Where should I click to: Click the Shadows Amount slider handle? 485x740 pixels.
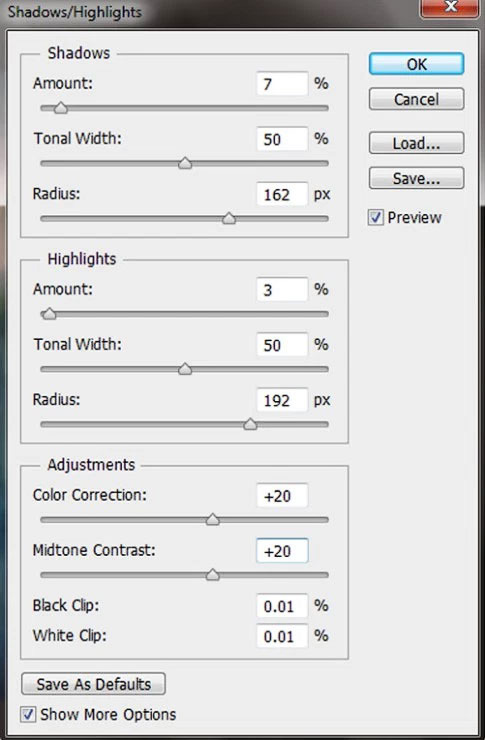coord(60,108)
